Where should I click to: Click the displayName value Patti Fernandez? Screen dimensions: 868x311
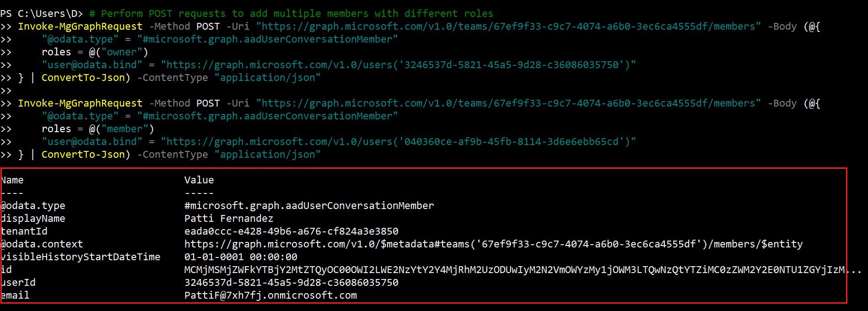point(229,219)
